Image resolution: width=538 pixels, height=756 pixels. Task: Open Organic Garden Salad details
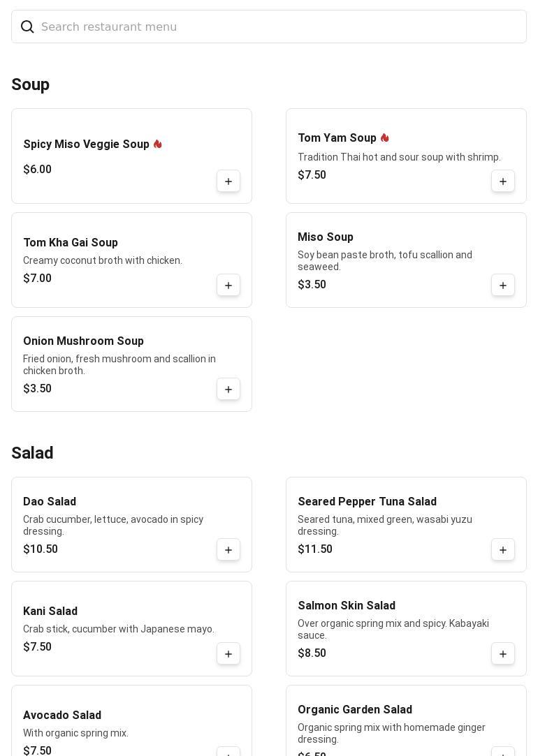355,710
